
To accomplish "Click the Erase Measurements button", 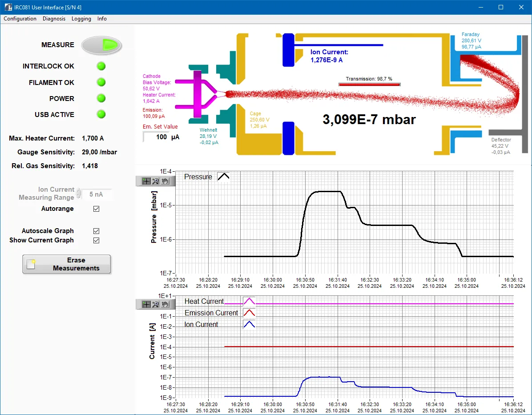I will click(x=67, y=264).
